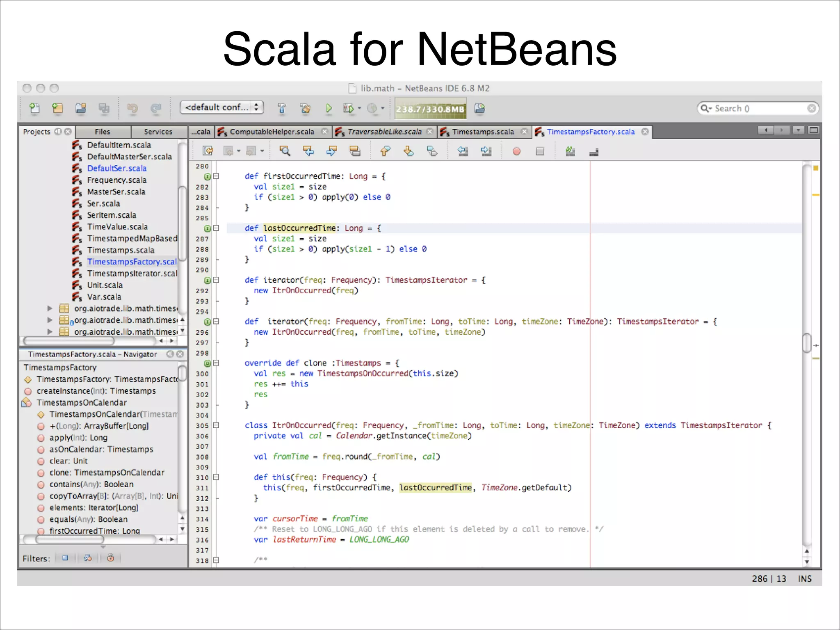Image resolution: width=840 pixels, height=630 pixels.
Task: Collapse the lastOccurredTime method fold
Action: tap(217, 228)
